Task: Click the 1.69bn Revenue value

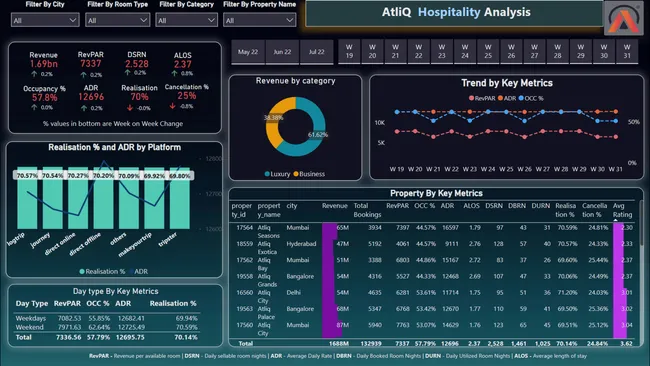Action: tap(44, 64)
